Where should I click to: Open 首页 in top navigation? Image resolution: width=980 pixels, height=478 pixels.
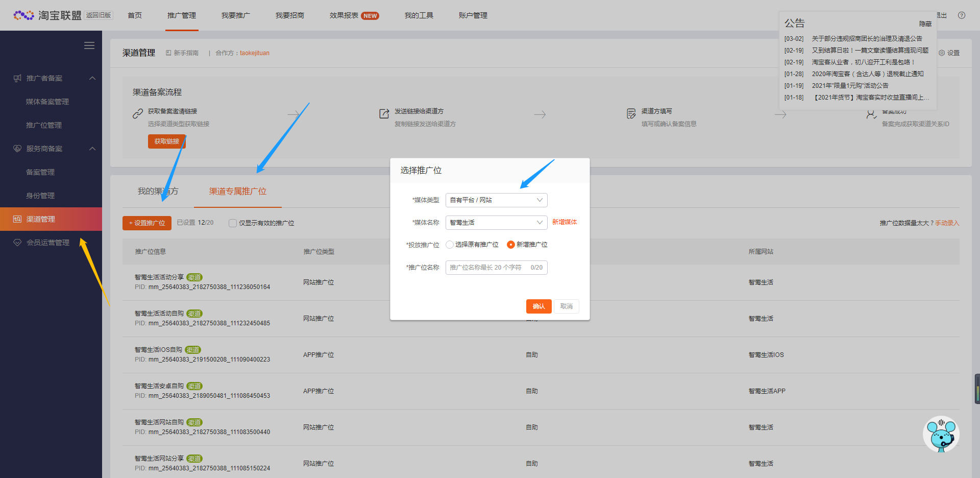135,15
